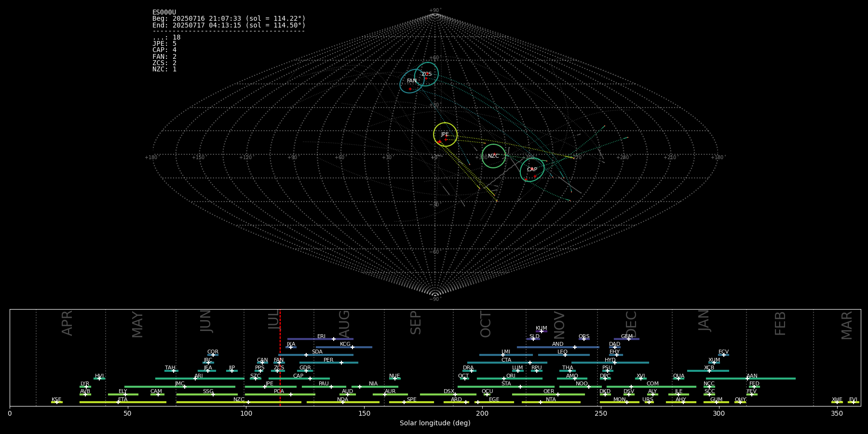Image resolution: width=868 pixels, height=434 pixels.
Task: Select the NZC radiant circle on sky map
Action: [493, 156]
